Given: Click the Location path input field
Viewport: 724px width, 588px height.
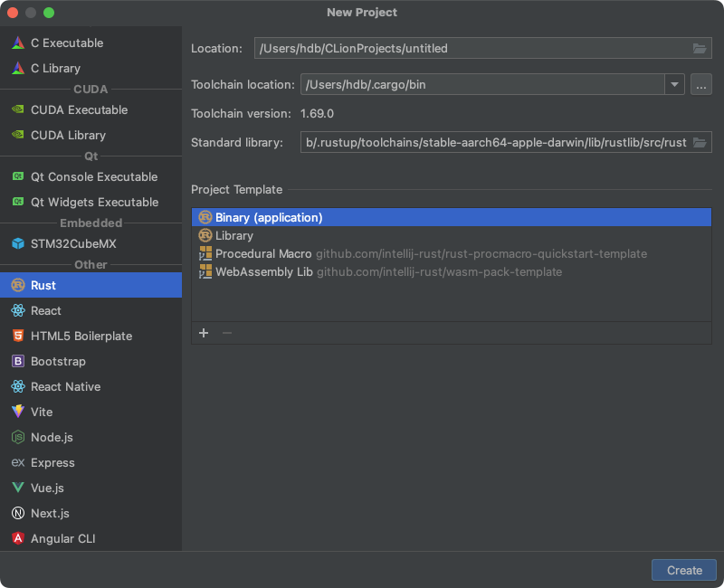Looking at the screenshot, I should [x=482, y=48].
